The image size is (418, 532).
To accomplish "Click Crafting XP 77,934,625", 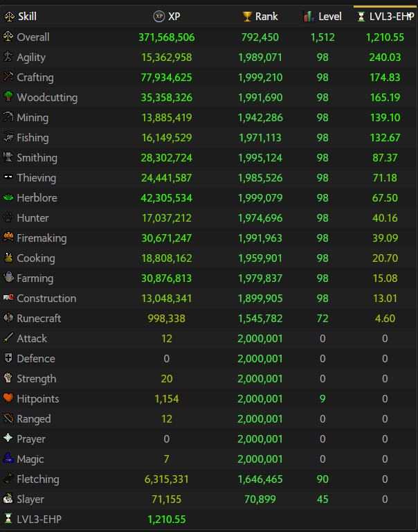I will coord(167,77).
